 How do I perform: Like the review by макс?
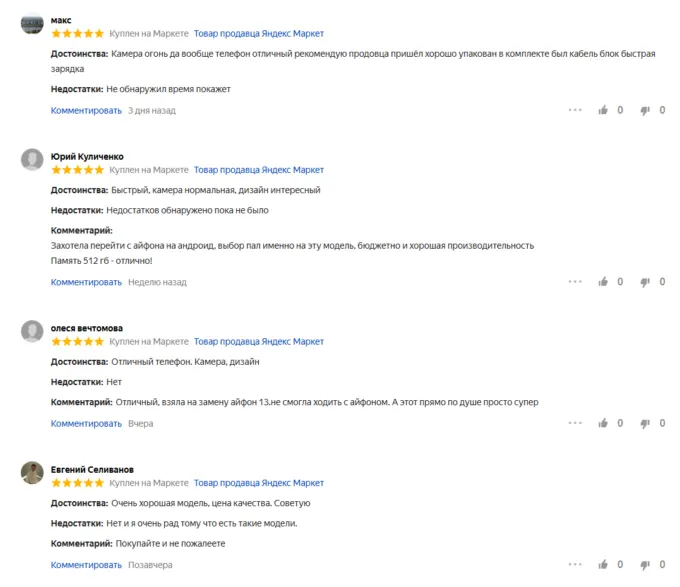pos(603,111)
